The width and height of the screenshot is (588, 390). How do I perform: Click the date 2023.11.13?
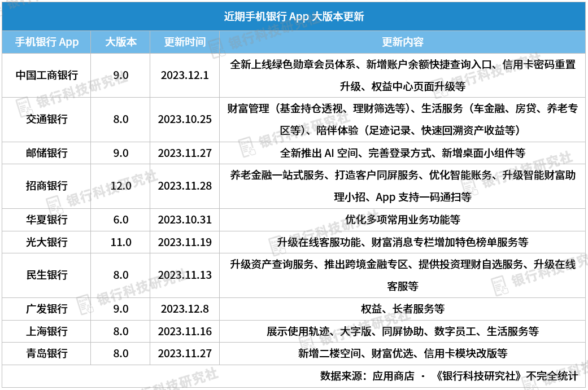coord(185,275)
